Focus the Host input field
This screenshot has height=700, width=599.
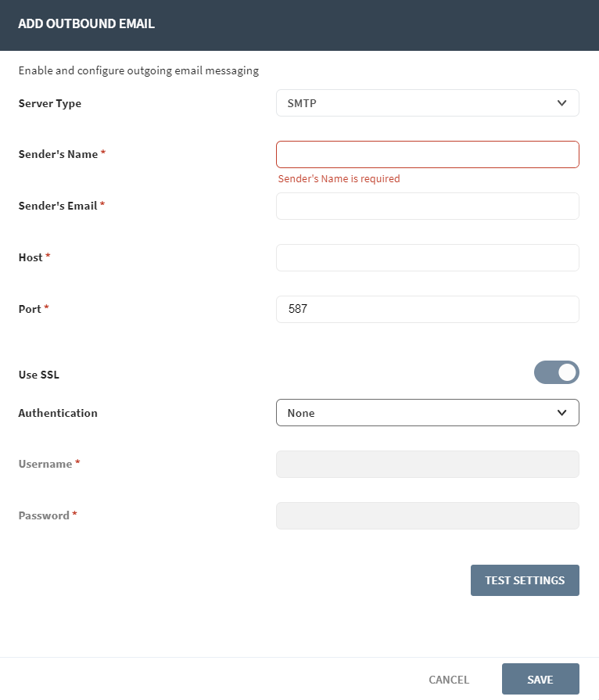click(x=428, y=257)
